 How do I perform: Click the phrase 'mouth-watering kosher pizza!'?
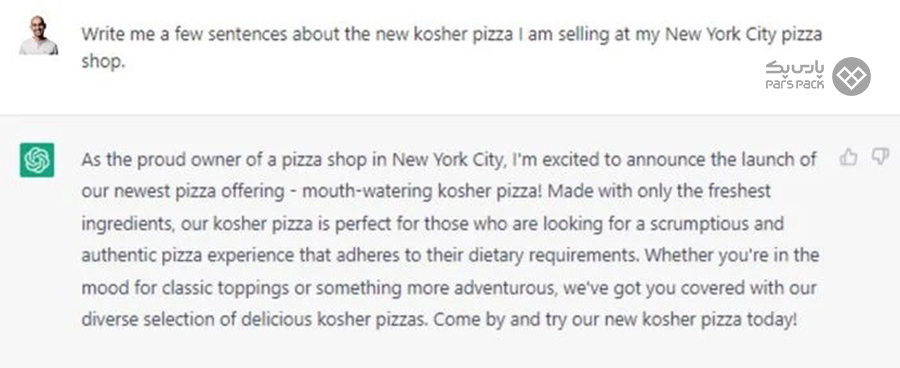(x=422, y=191)
